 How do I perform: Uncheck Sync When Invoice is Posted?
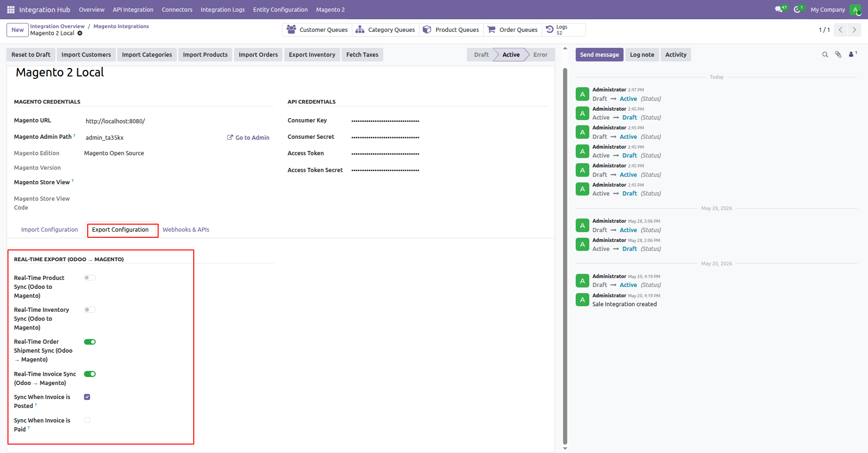(x=87, y=397)
